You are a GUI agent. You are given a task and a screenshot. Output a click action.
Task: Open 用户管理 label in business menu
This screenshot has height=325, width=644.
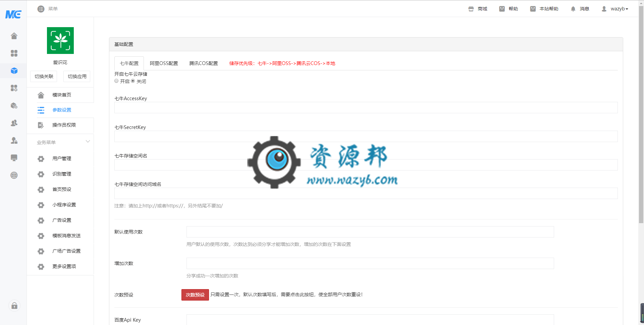pos(62,158)
